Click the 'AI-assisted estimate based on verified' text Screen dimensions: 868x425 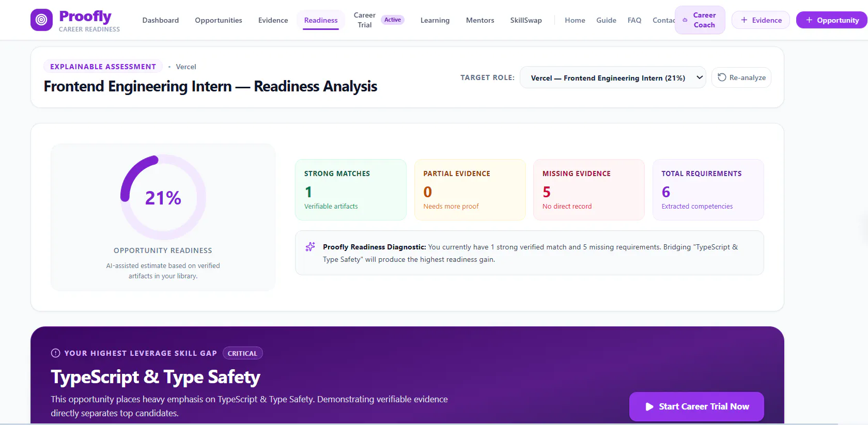point(163,265)
